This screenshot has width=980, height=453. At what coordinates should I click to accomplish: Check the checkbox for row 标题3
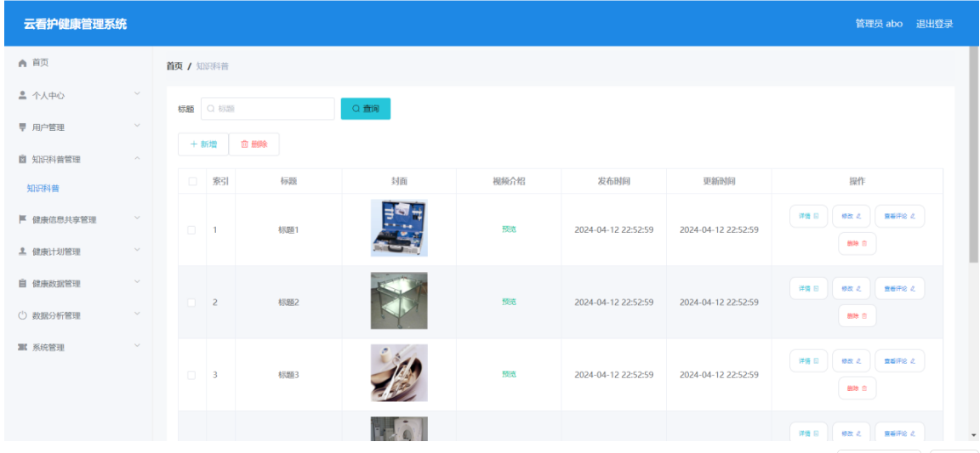(191, 375)
